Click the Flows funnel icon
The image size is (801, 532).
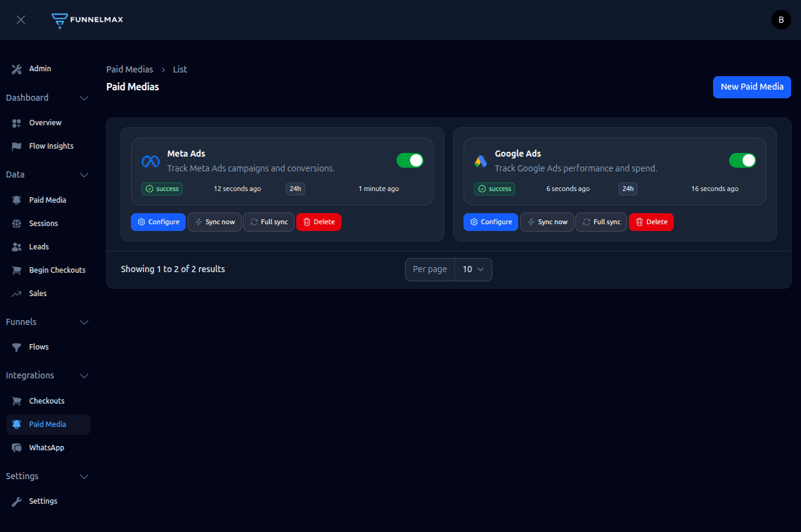tap(16, 346)
